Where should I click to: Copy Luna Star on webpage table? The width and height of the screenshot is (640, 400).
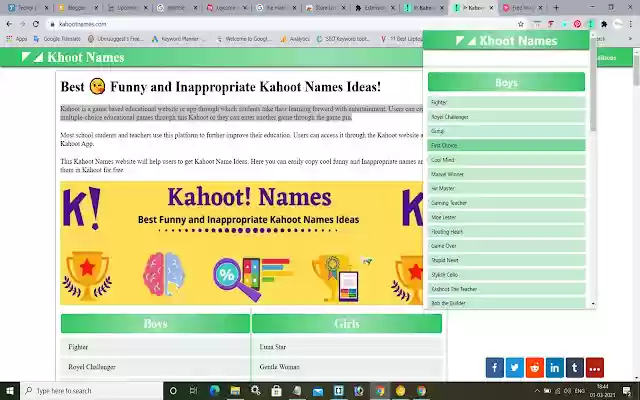point(347,347)
